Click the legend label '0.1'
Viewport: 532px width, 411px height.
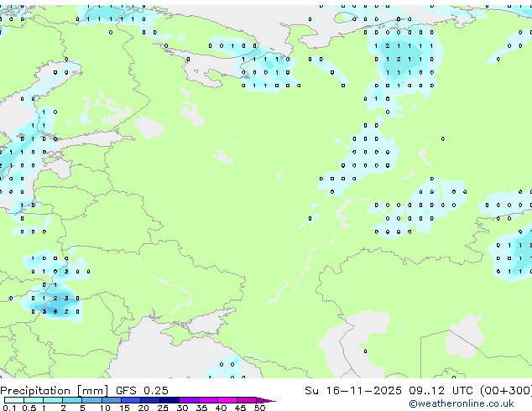[9, 408]
